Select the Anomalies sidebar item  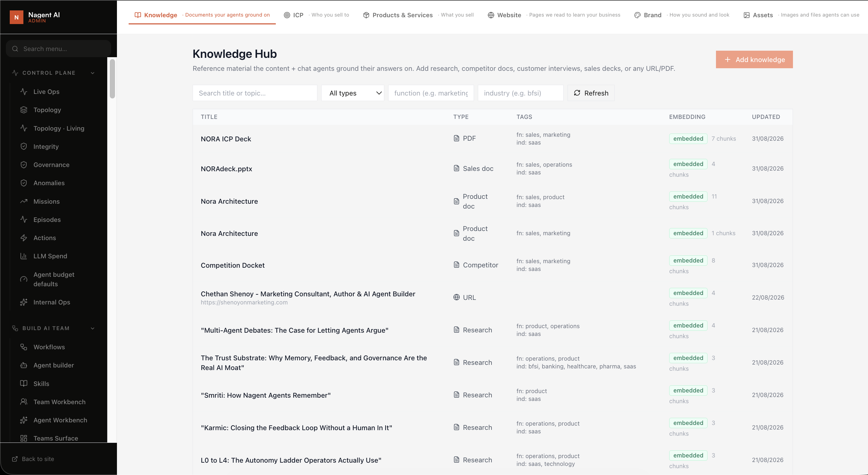coord(49,183)
